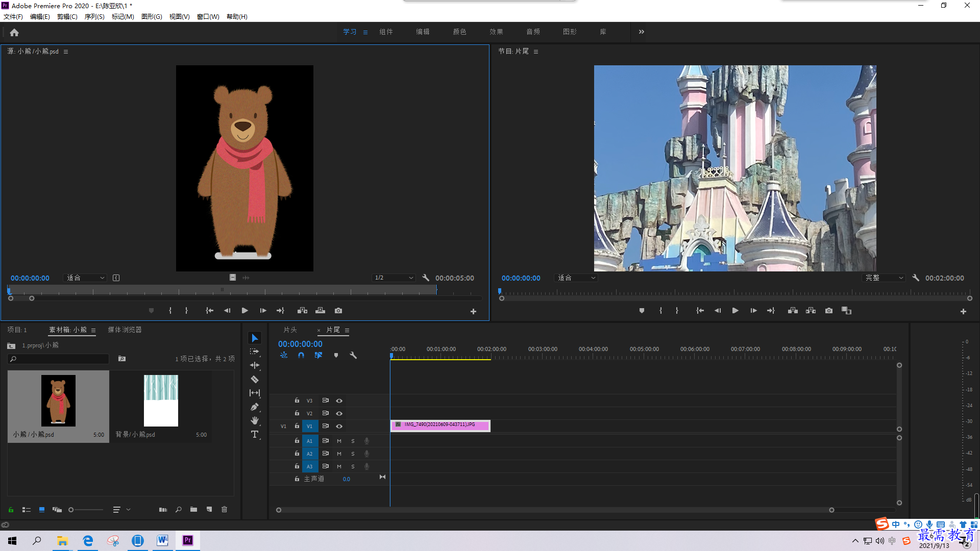
Task: Play source monitor clip
Action: (244, 310)
